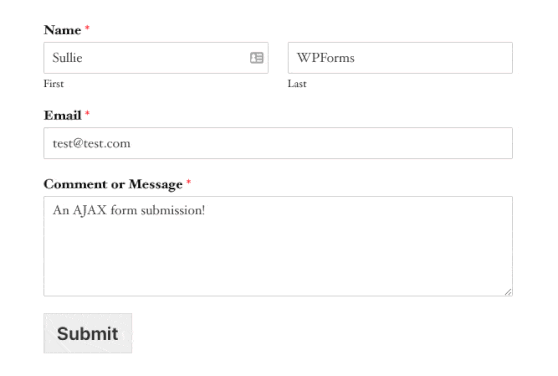Click the red asterisk beside Email
This screenshot has height=376, width=558.
tap(87, 113)
